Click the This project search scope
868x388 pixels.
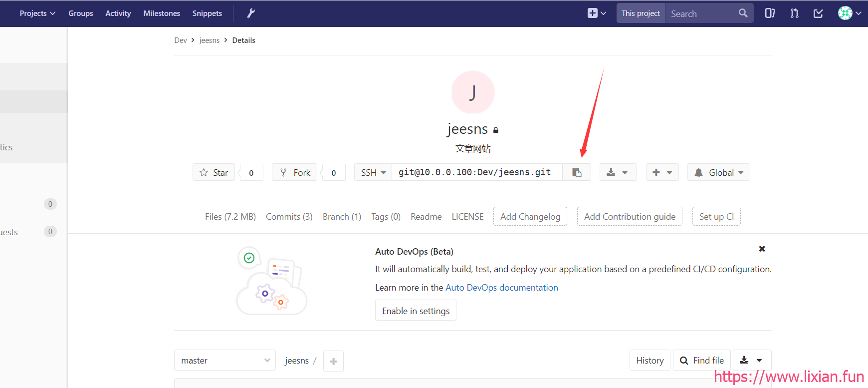click(x=641, y=13)
